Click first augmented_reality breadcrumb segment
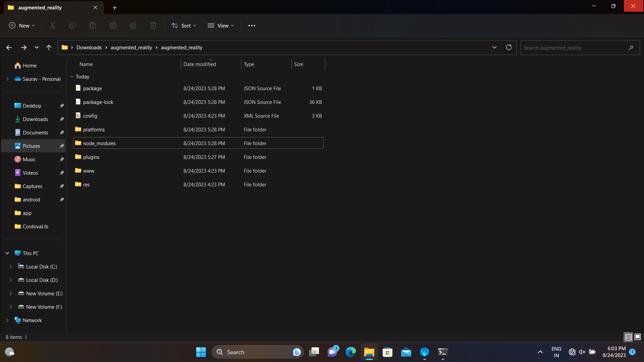Image resolution: width=644 pixels, height=362 pixels. [131, 48]
